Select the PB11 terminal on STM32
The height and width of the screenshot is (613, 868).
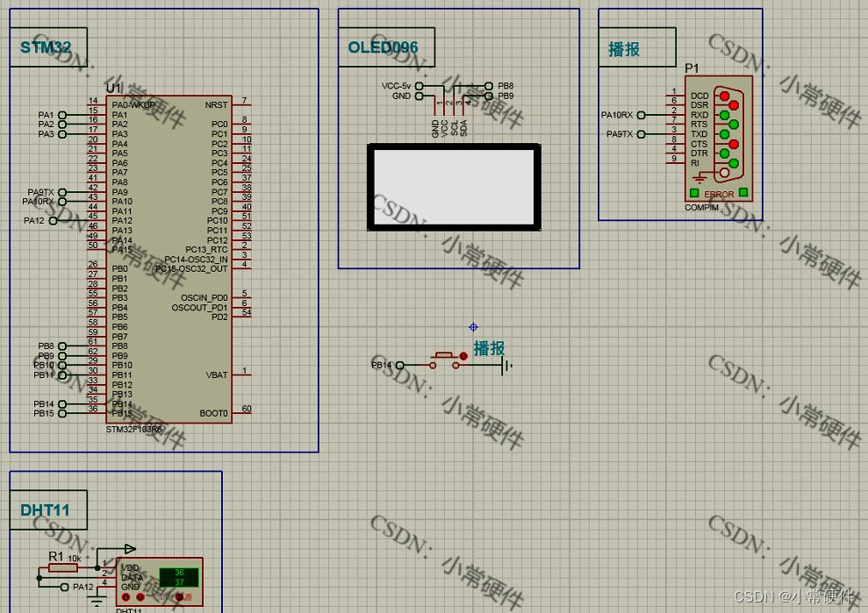coord(62,375)
